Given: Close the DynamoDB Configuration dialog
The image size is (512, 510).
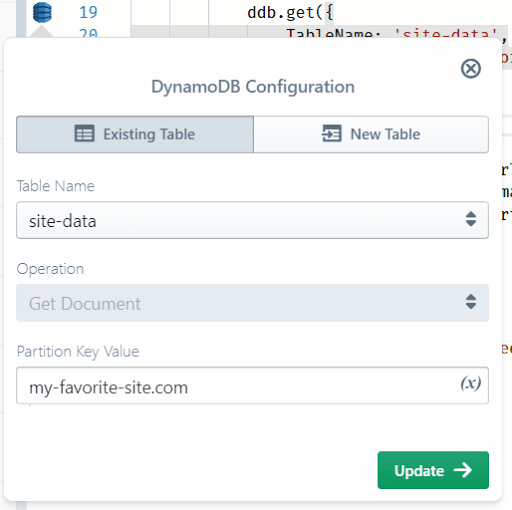Looking at the screenshot, I should click(x=471, y=69).
